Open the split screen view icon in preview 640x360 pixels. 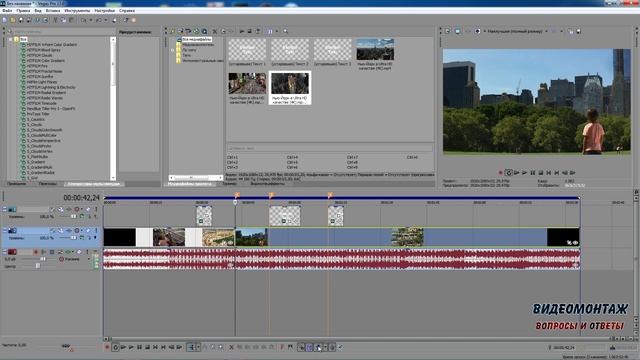[477, 31]
